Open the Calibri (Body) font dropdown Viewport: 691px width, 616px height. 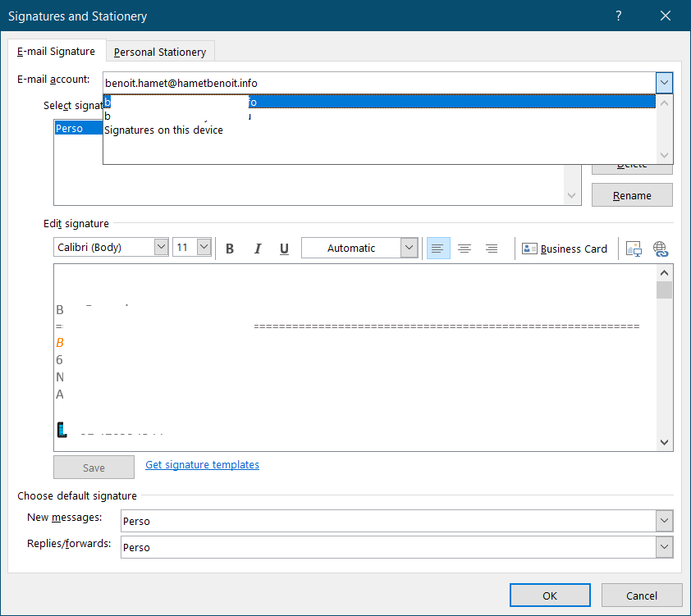[161, 247]
